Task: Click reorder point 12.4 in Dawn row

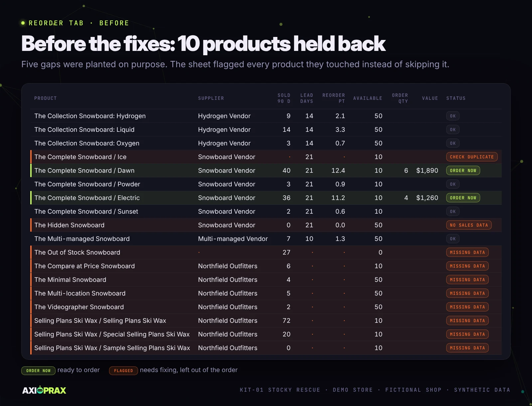Action: (338, 170)
